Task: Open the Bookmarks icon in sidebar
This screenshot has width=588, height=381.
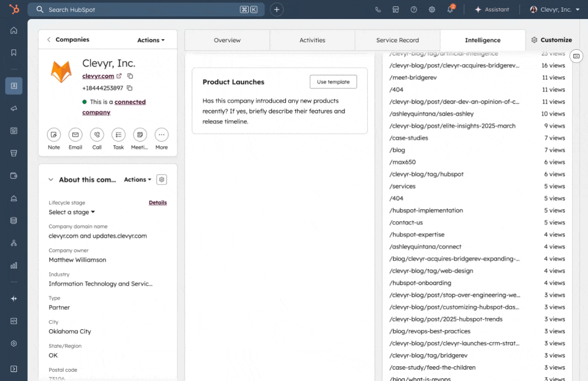Action: point(14,52)
